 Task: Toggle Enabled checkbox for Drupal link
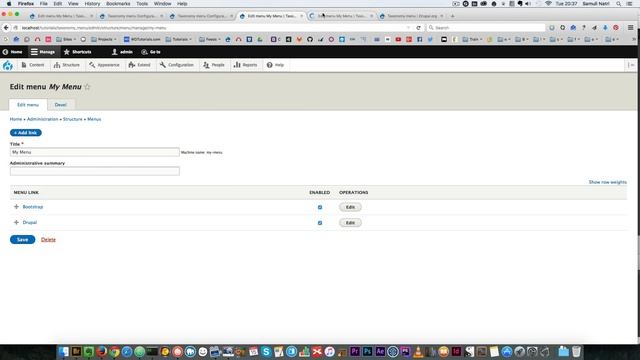[320, 223]
